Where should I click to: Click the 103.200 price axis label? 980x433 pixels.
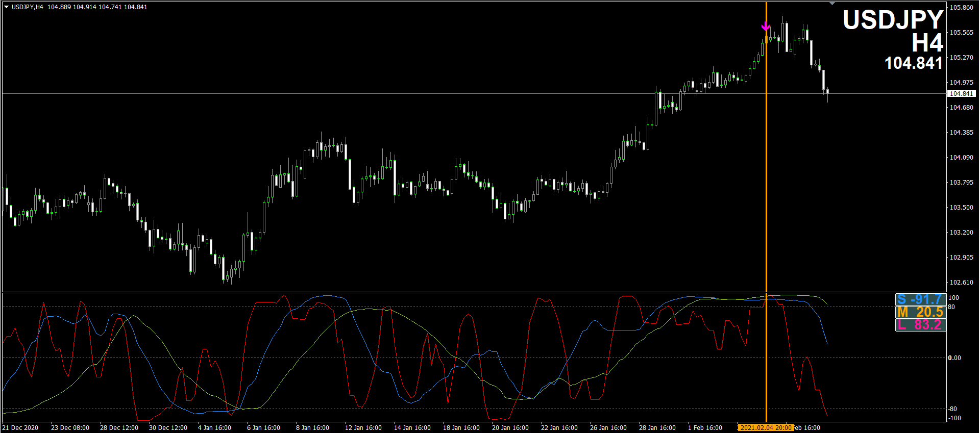tap(961, 233)
